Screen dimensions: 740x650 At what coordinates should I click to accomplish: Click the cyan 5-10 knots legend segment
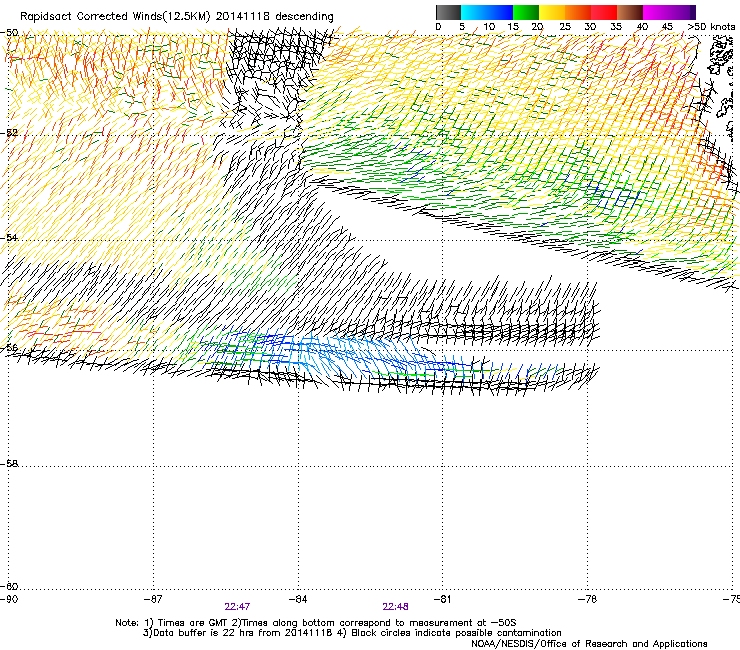coord(474,12)
